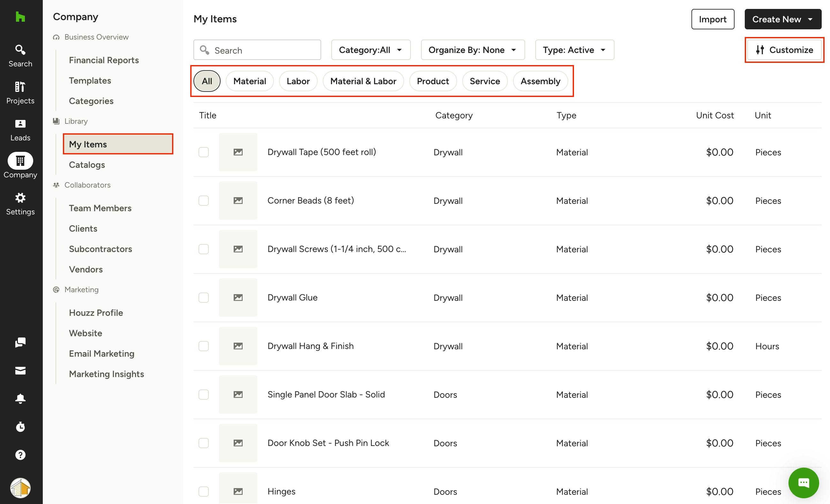Open Vendors in sidebar
The height and width of the screenshot is (504, 830).
click(x=86, y=269)
